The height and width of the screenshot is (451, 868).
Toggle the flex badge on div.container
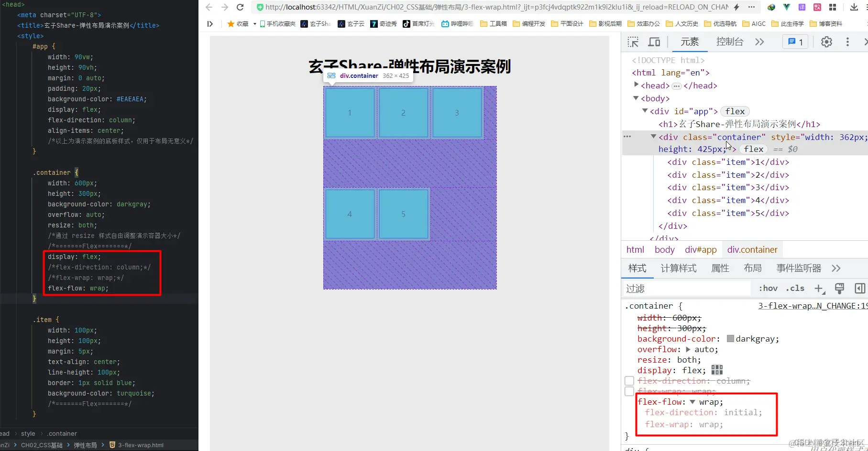(754, 149)
